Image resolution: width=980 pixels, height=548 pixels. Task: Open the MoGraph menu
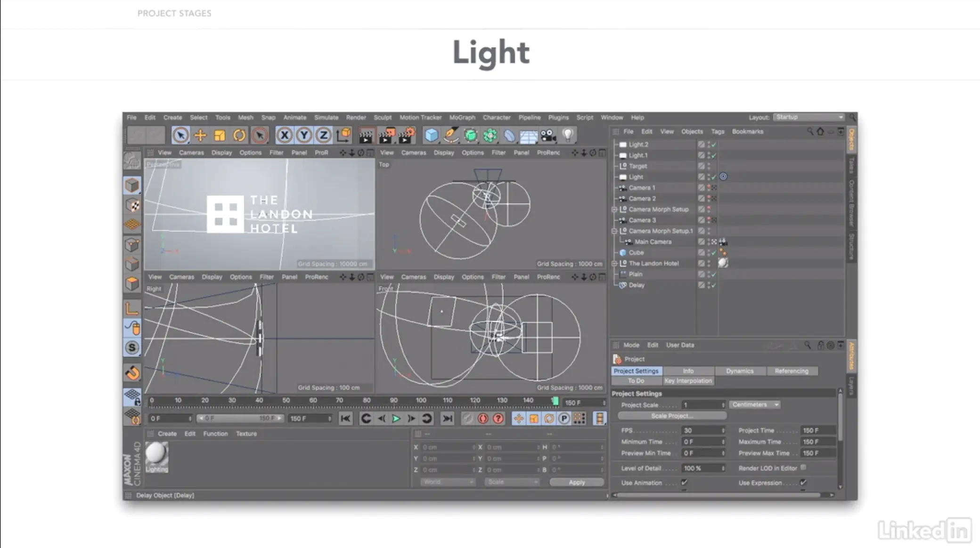pos(462,117)
